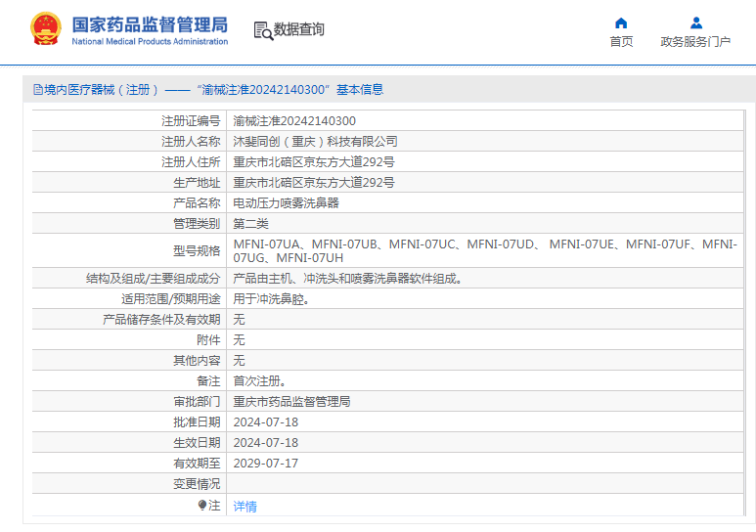
Task: Click the 管理类别 row label
Action: point(197,223)
